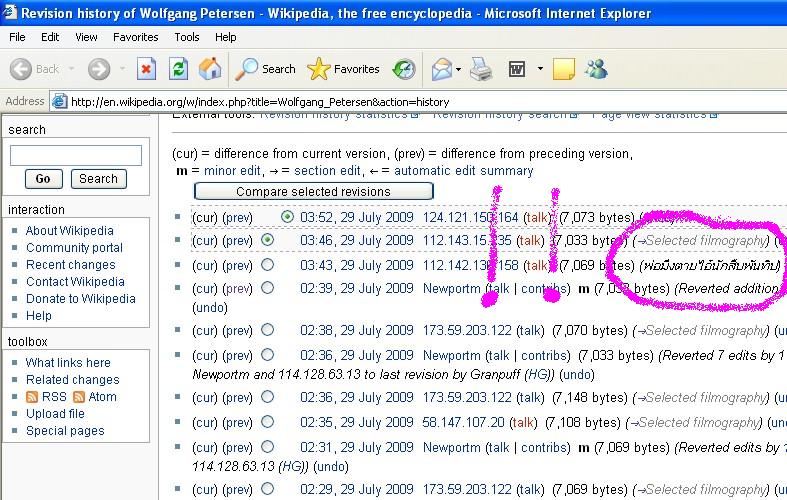The width and height of the screenshot is (787, 500).
Task: Click the Edit with Word icon
Action: [x=516, y=69]
